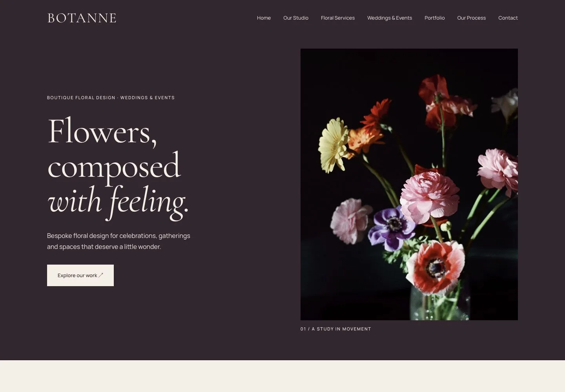Visit the Weddings & Events page

(390, 18)
